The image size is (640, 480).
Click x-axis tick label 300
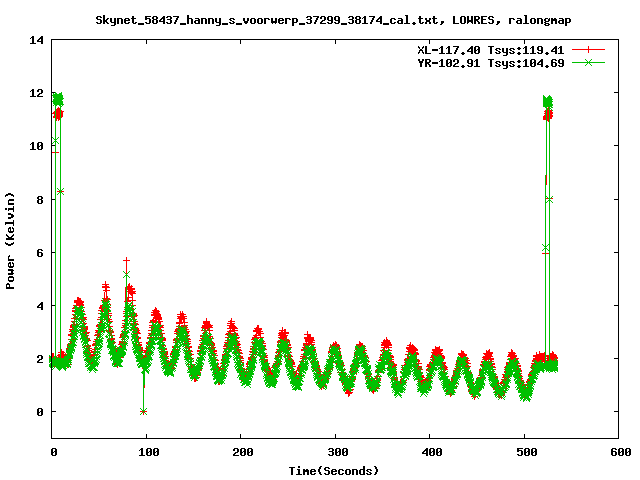(x=338, y=452)
